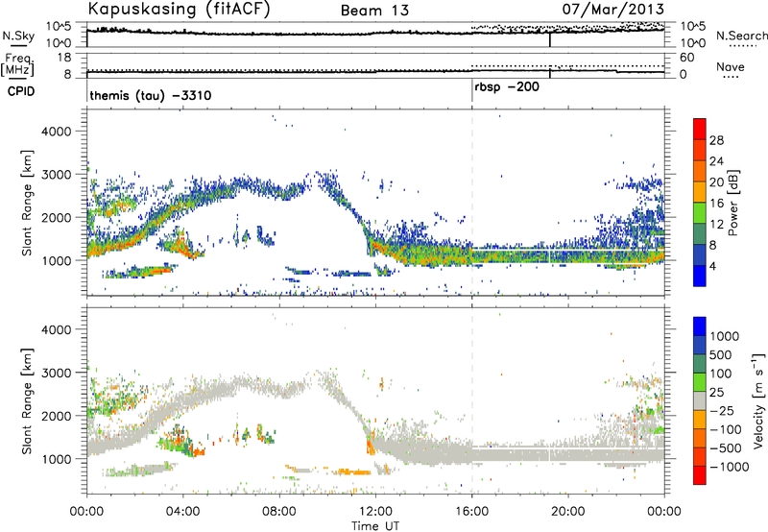
Task: Click the red top segment of Power colorbar
Action: point(700,130)
